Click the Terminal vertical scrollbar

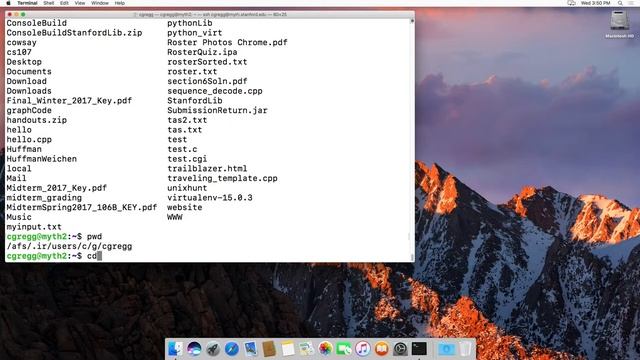[412, 139]
